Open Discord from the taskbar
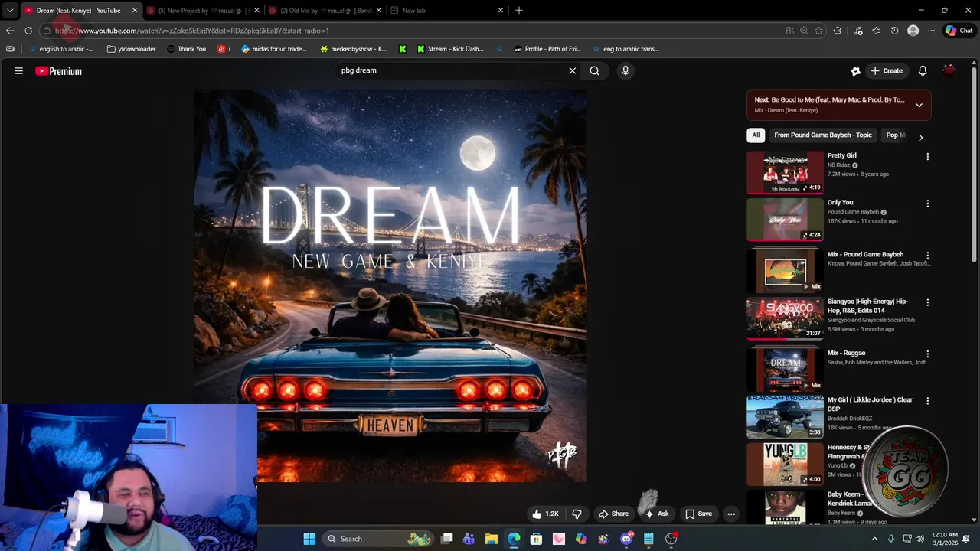Viewport: 980px width, 551px height. pos(626,539)
